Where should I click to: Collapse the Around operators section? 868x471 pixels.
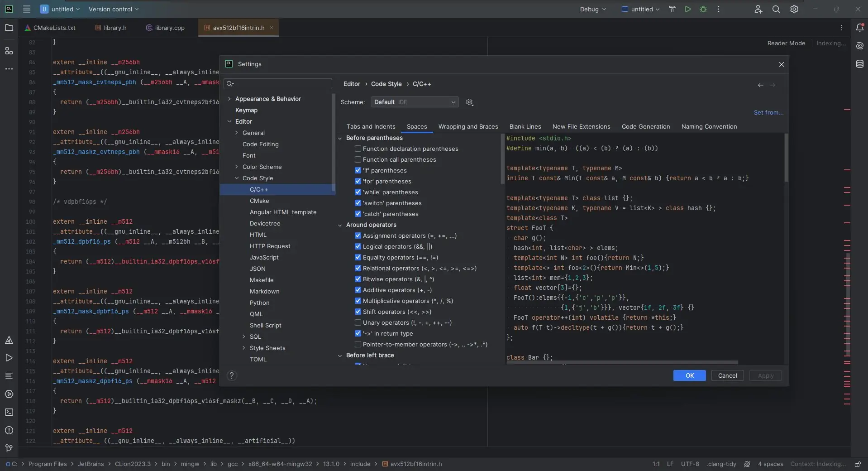tap(340, 225)
